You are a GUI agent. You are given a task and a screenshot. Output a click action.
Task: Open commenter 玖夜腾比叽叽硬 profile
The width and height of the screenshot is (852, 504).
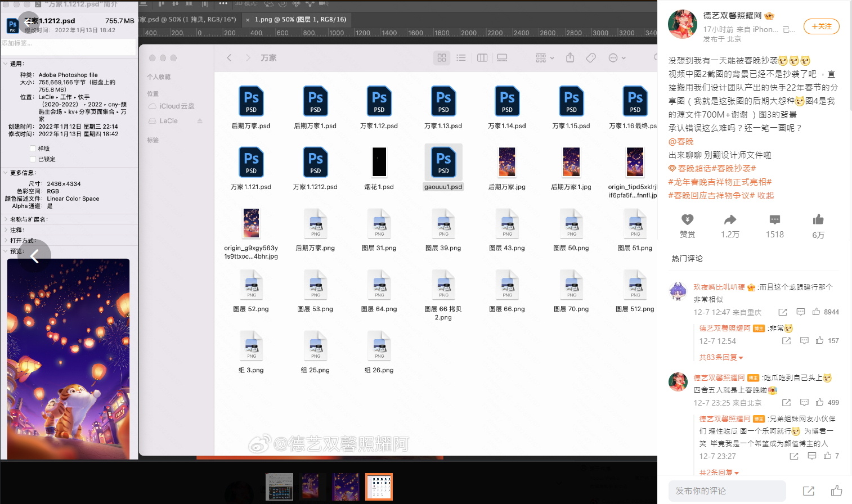719,287
